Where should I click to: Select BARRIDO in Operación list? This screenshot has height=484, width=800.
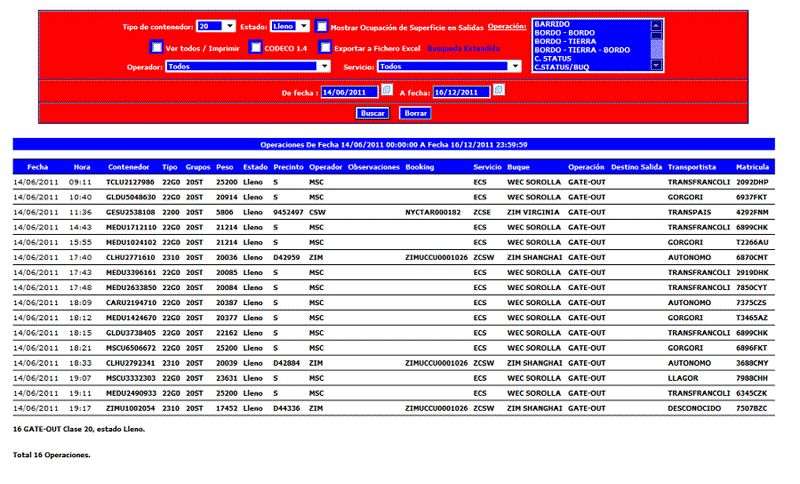tap(552, 24)
